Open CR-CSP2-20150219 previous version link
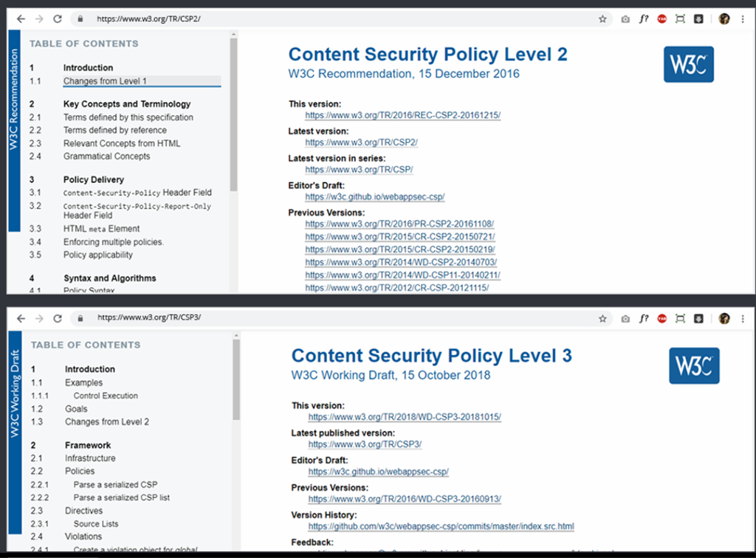 tap(399, 249)
